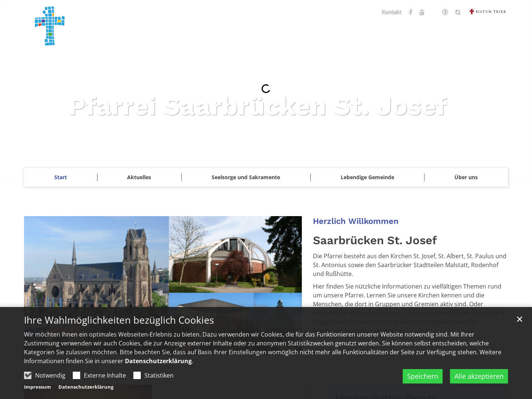Click the Bistum Trier logo
The image size is (532, 399).
pyautogui.click(x=488, y=11)
